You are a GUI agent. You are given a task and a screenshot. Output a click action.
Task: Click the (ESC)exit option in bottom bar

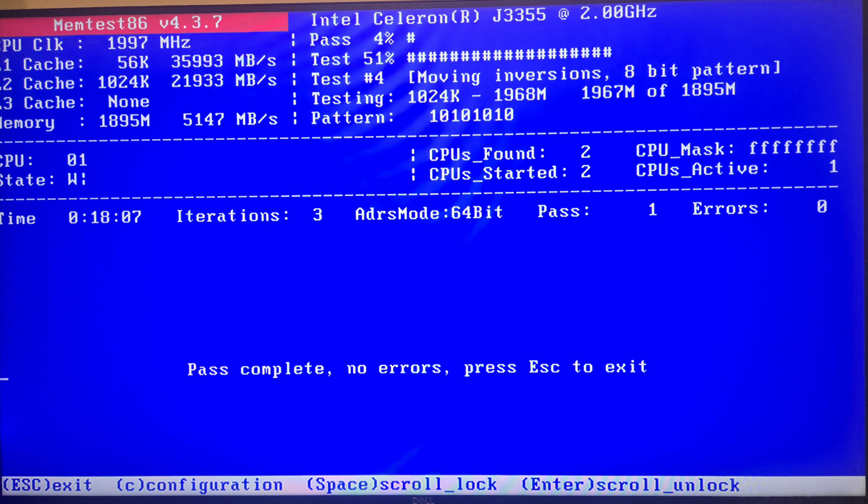tap(48, 485)
